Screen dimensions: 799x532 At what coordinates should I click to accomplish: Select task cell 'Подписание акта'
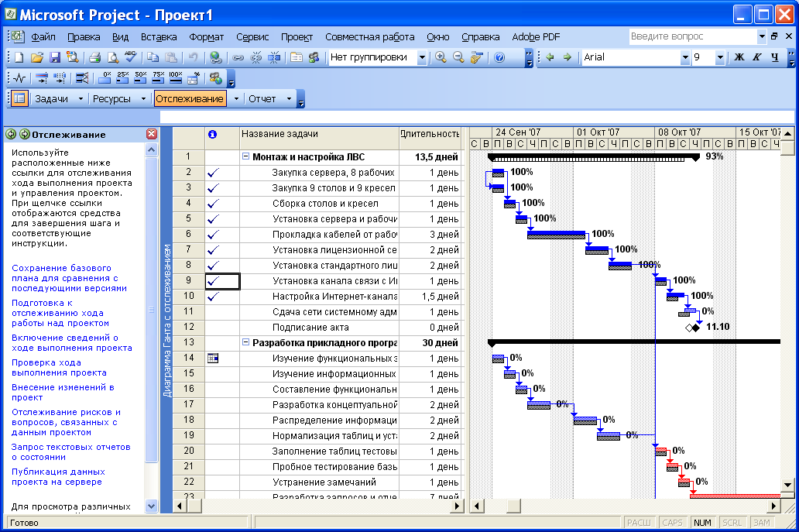click(x=319, y=327)
